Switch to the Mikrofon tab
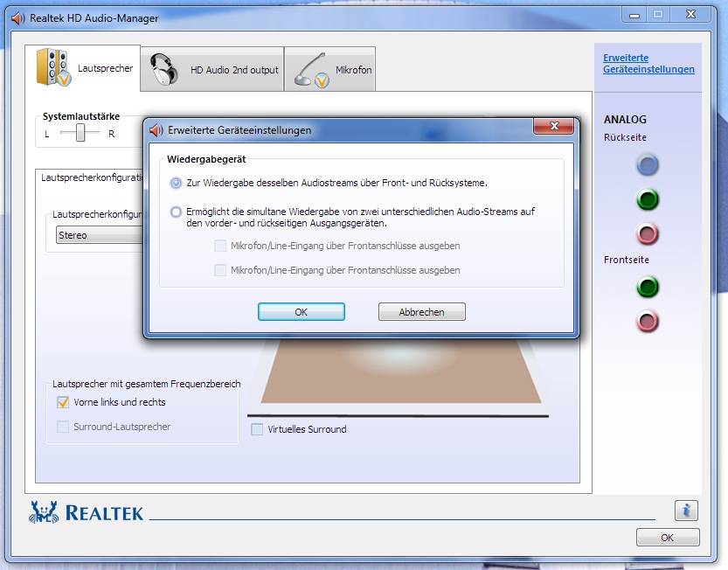 [x=329, y=69]
